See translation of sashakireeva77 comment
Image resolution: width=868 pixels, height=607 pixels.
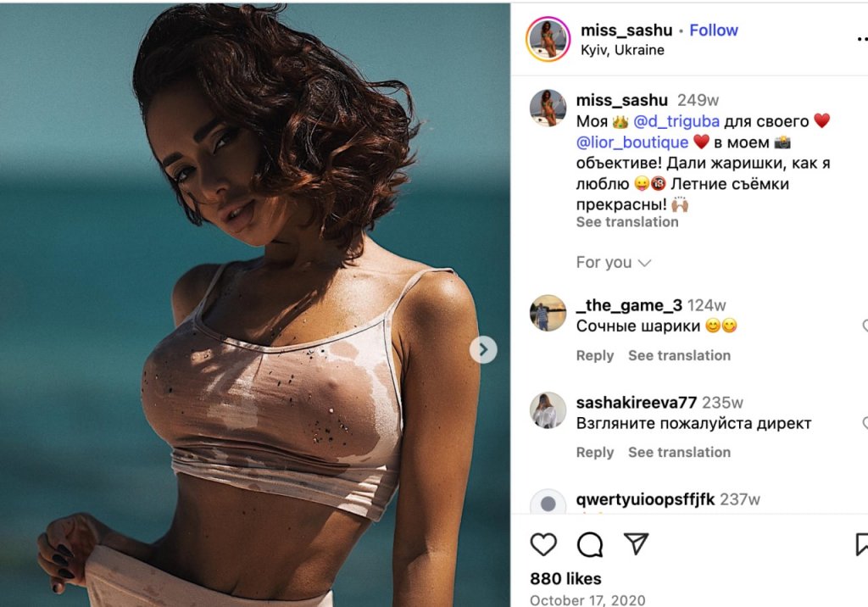click(x=679, y=453)
